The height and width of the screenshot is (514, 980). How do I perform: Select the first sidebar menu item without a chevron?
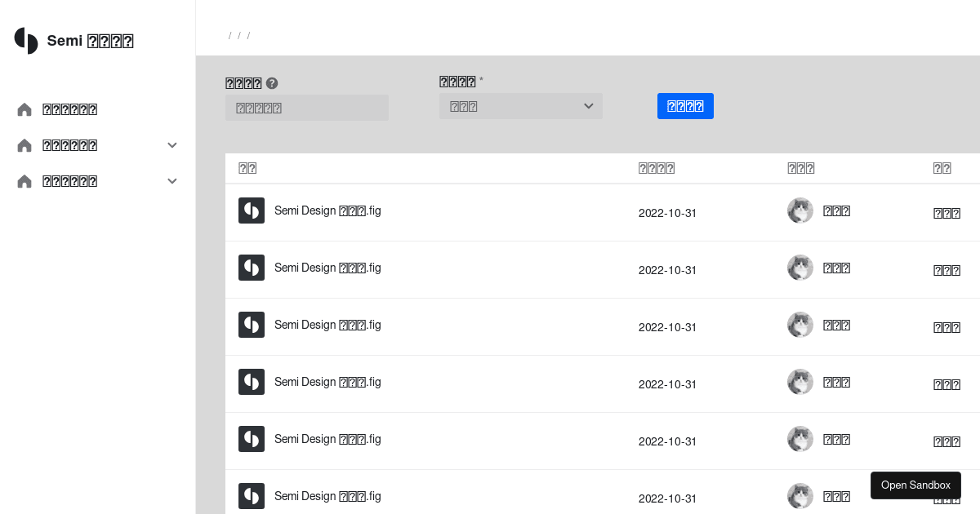click(x=70, y=109)
